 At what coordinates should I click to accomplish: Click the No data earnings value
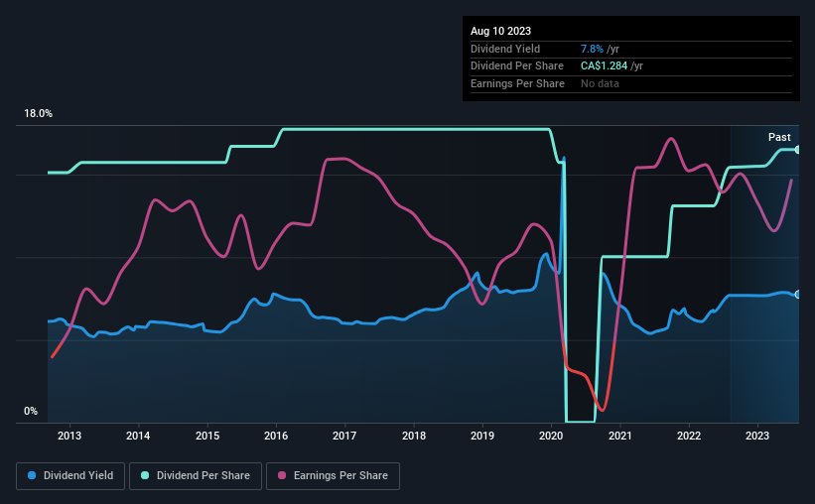pyautogui.click(x=600, y=83)
